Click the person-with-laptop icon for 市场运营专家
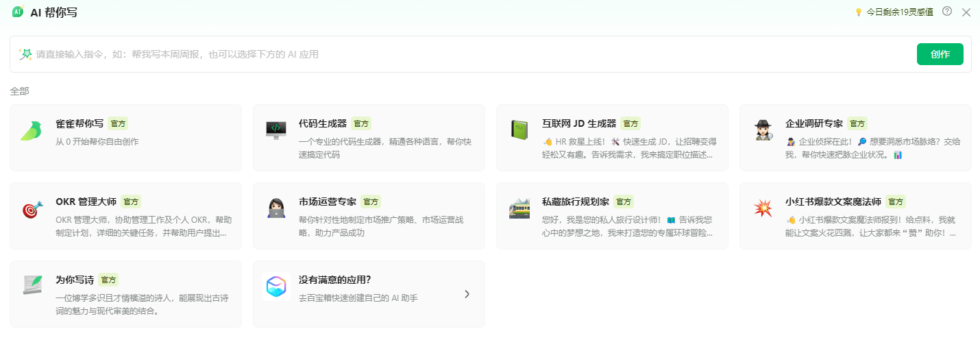This screenshot has height=340, width=980. click(x=275, y=208)
